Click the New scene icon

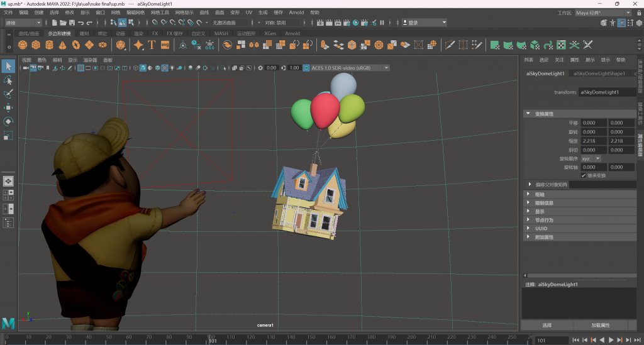54,23
